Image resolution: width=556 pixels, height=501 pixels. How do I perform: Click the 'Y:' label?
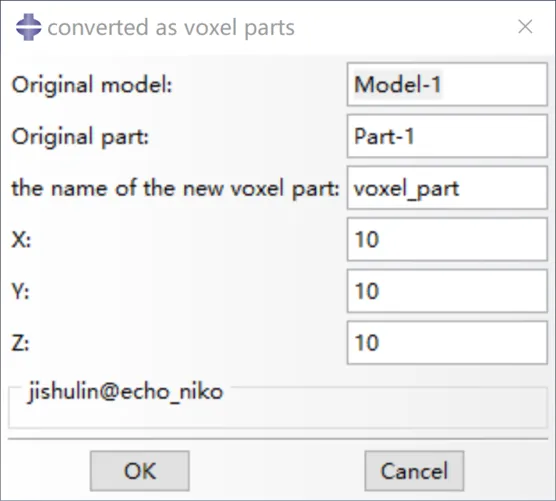[x=21, y=291]
